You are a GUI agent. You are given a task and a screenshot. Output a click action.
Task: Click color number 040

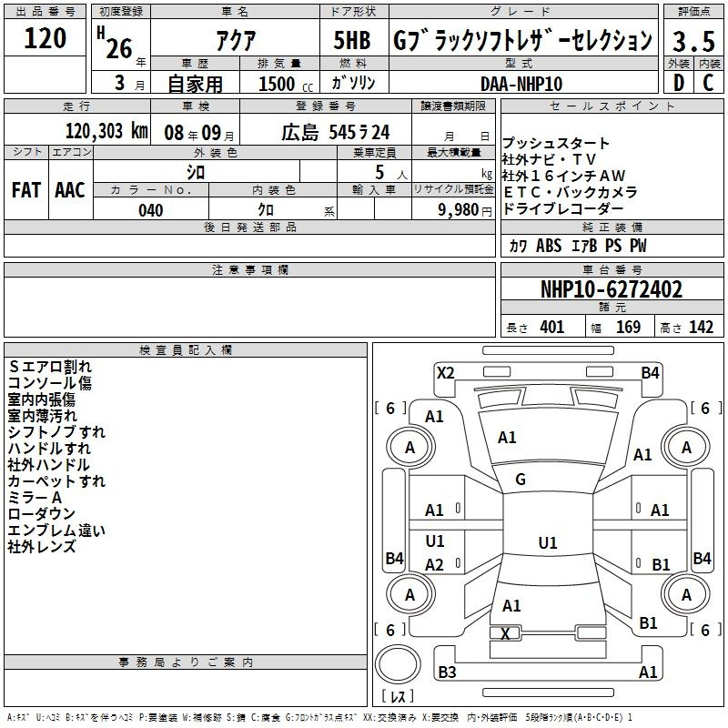click(x=151, y=210)
